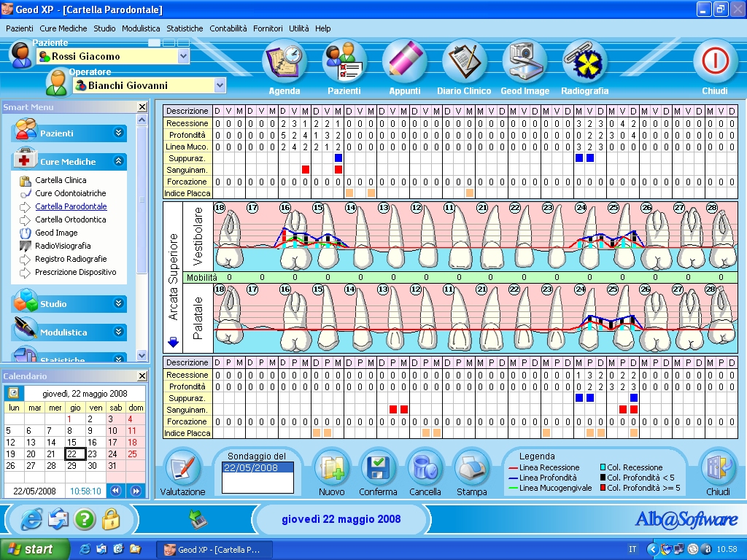Image resolution: width=747 pixels, height=560 pixels.
Task: Click the Windows start button
Action: coord(34,549)
